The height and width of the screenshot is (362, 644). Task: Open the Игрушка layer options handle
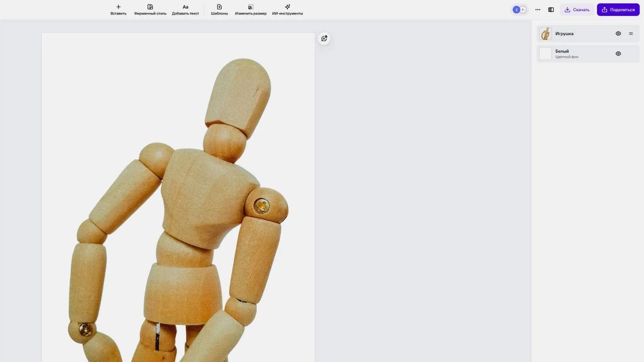[x=631, y=33]
